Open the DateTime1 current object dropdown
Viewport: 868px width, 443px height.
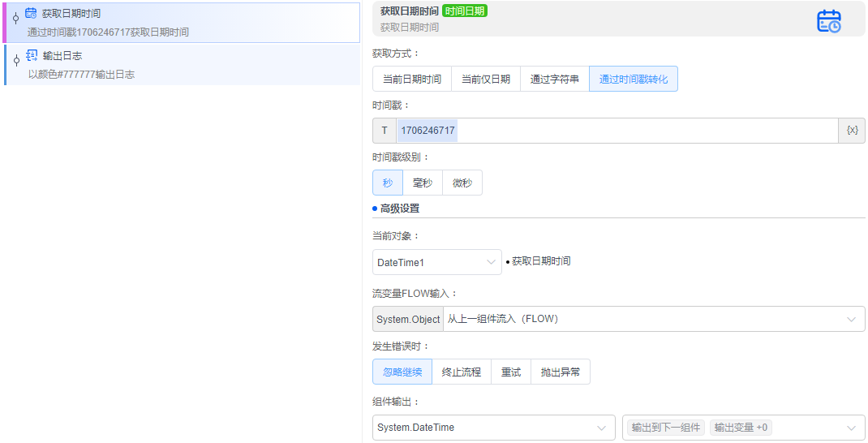point(436,263)
